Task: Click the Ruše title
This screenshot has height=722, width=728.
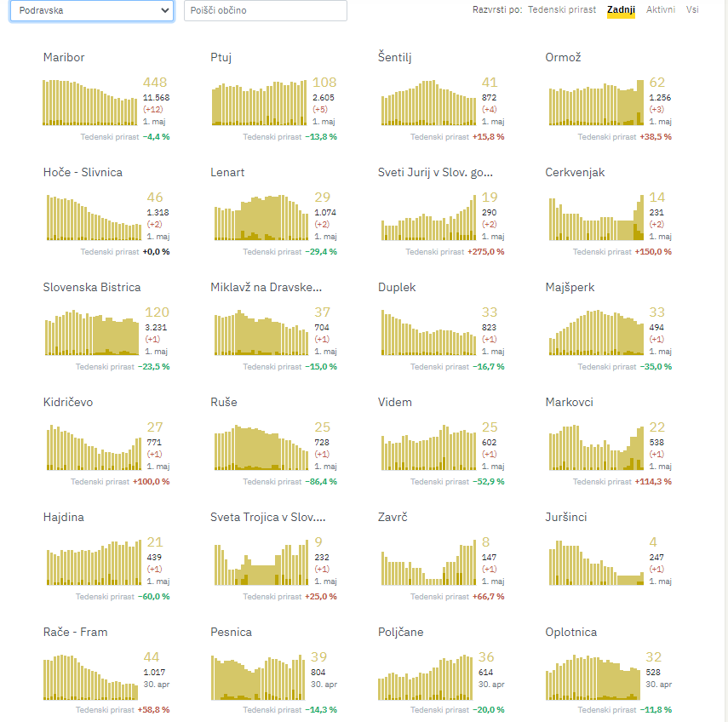Action: [x=224, y=402]
